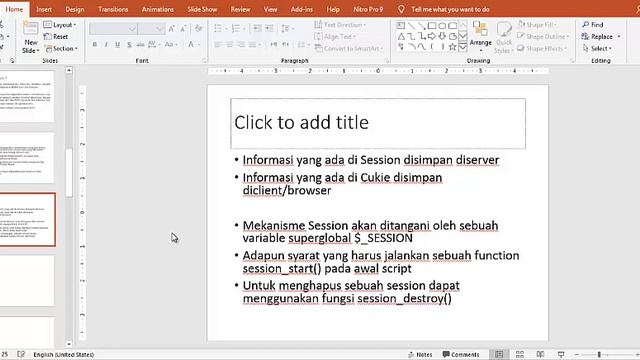Open the Arrange menu

[480, 37]
